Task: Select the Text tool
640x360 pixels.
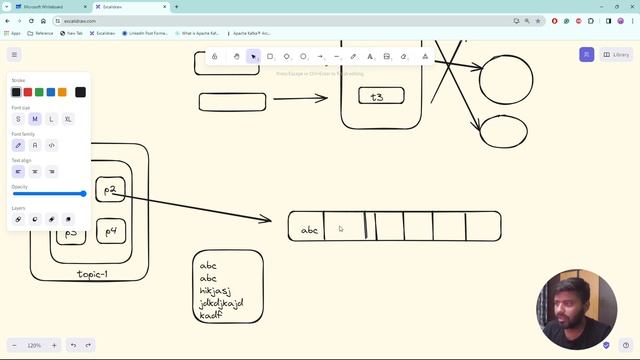Action: click(370, 56)
